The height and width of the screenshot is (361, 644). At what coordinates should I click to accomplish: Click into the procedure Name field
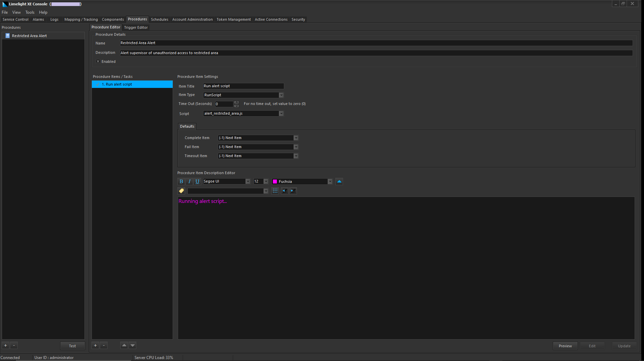(376, 43)
